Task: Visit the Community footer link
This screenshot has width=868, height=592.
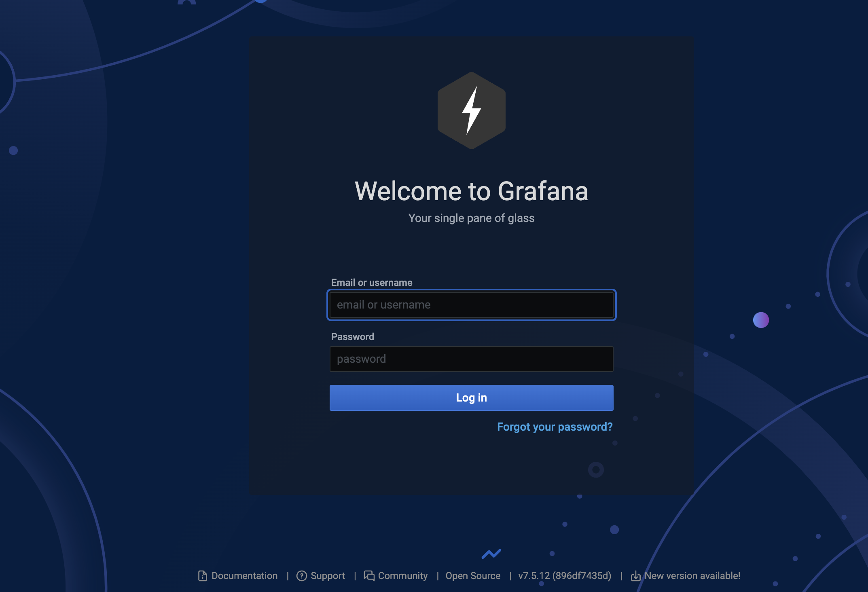Action: click(402, 576)
